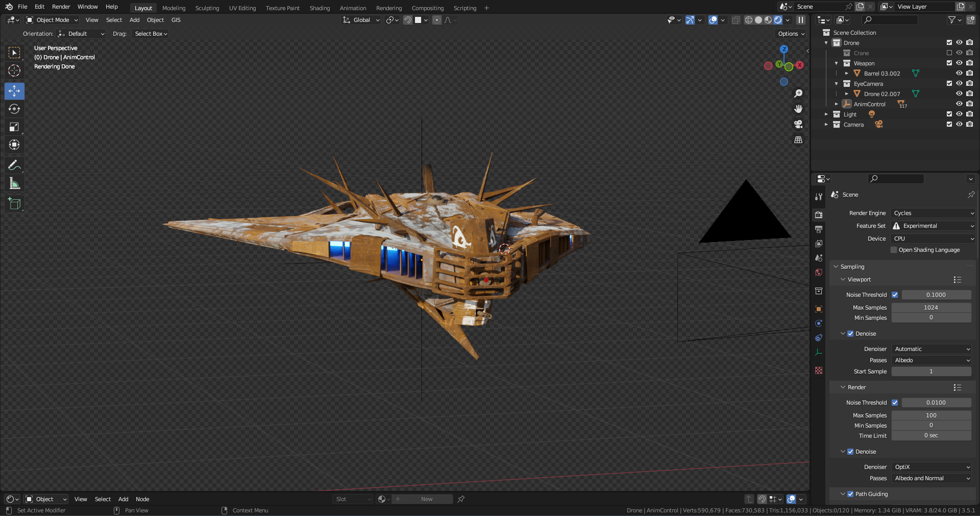Toggle camera view in viewport

(798, 124)
